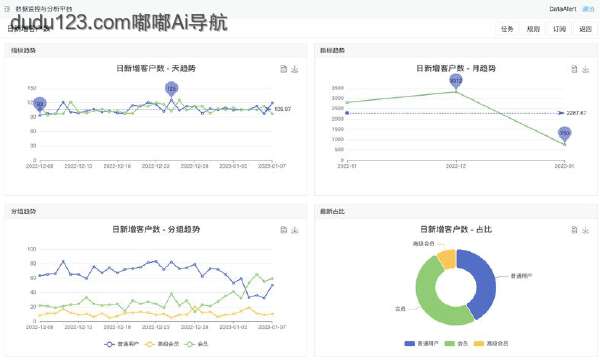
Task: Click the 订阅 button
Action: click(559, 29)
